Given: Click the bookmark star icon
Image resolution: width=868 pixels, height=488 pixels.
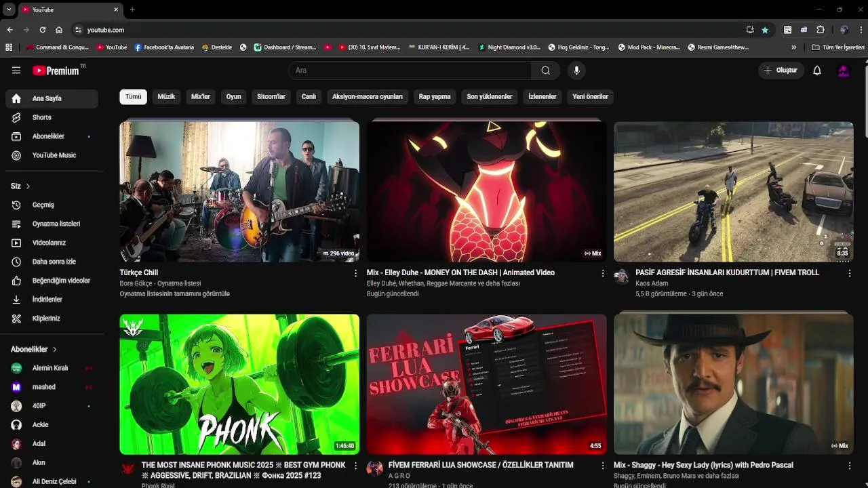Looking at the screenshot, I should (x=765, y=30).
